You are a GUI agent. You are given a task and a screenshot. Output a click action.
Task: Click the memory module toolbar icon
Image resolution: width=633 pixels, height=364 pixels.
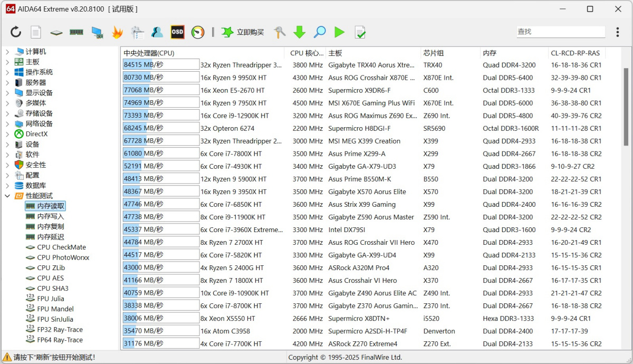[x=76, y=32]
